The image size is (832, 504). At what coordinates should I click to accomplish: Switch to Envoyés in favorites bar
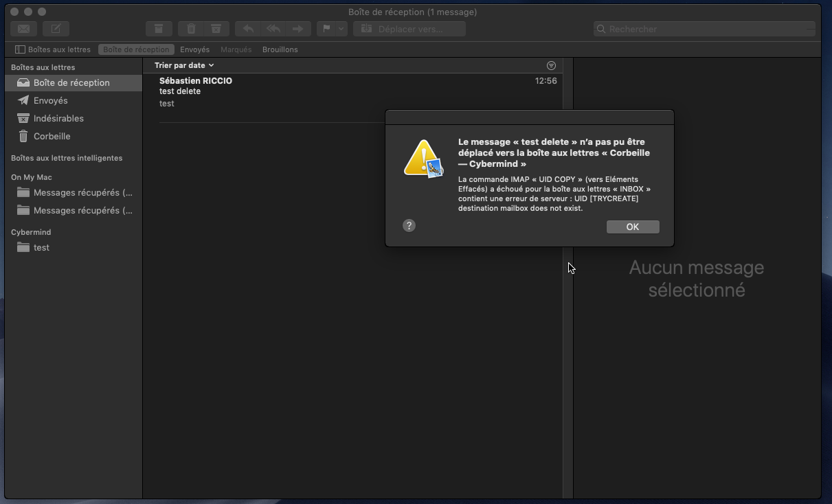coord(194,49)
